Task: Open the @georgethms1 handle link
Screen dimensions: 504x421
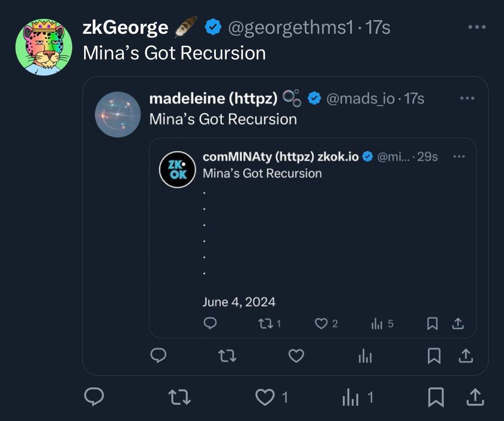Action: pos(291,28)
